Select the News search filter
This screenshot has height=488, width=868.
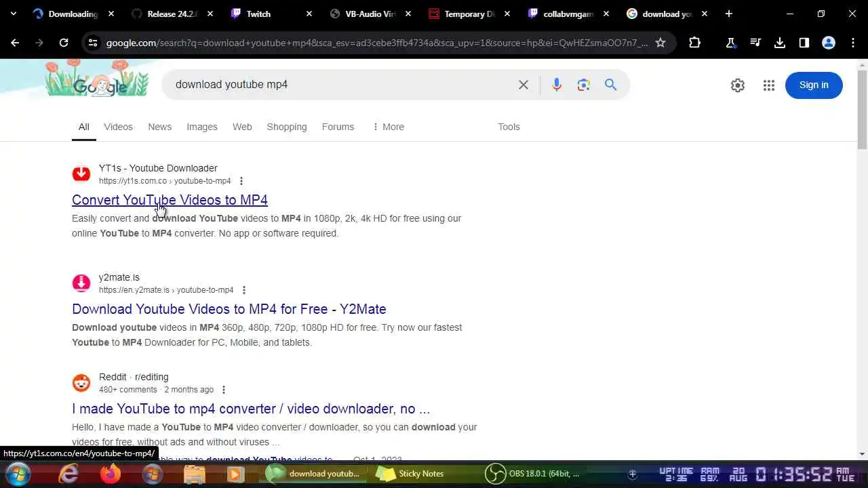coord(159,127)
